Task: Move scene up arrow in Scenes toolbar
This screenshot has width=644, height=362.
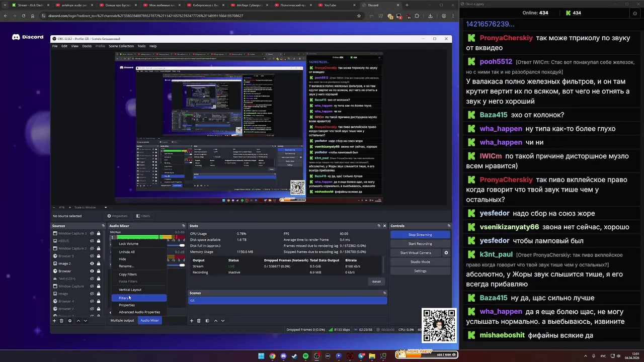Action: coord(216,321)
